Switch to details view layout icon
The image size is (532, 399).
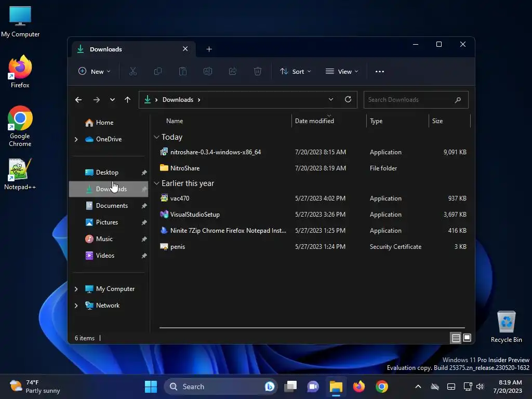click(456, 338)
